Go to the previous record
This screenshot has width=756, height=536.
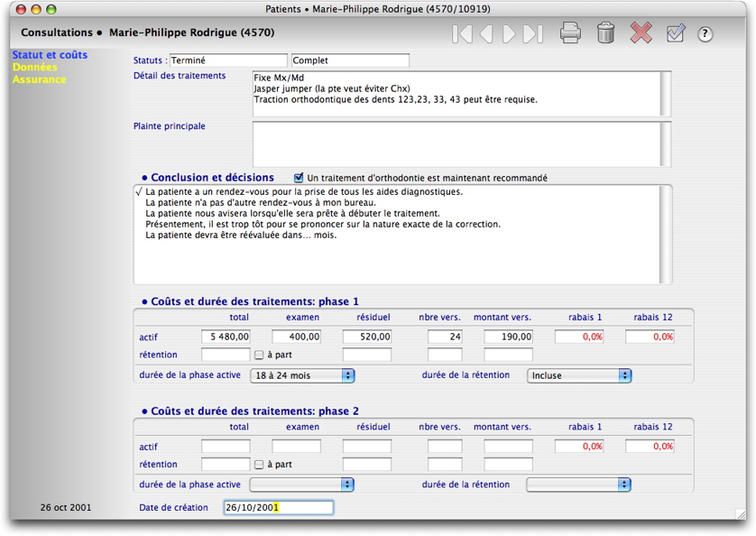click(486, 33)
